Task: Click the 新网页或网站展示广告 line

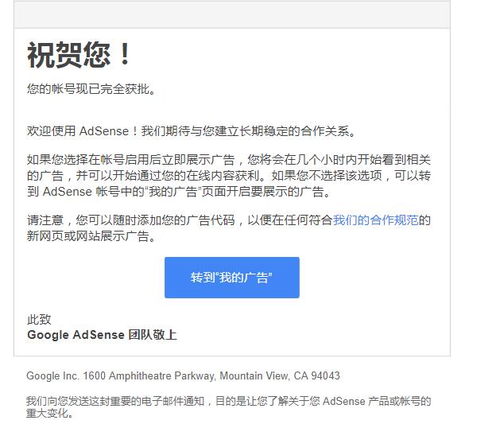Action: pyautogui.click(x=91, y=236)
